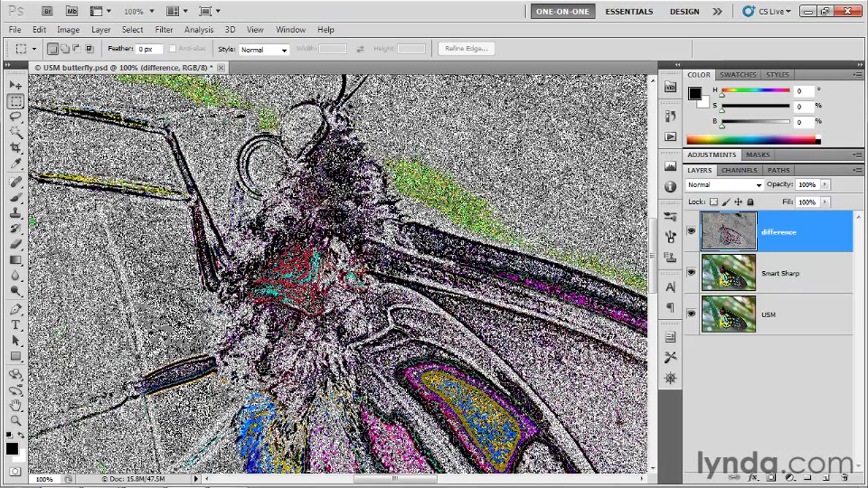The image size is (868, 488).
Task: Hide the USM layer eye icon
Action: [691, 314]
